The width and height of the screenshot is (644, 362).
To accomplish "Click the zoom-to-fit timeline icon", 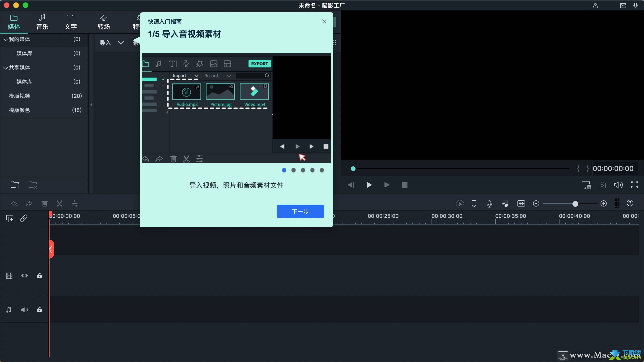I will pos(521,203).
